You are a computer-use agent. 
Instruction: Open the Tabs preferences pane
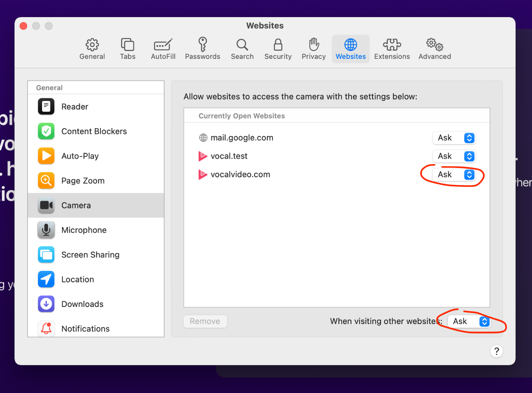coord(128,49)
